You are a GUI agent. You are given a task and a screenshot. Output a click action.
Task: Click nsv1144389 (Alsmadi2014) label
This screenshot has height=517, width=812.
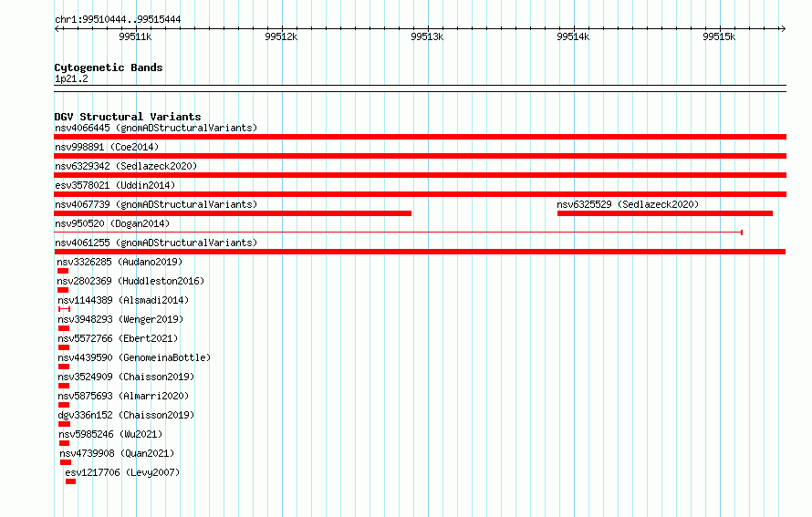click(123, 300)
